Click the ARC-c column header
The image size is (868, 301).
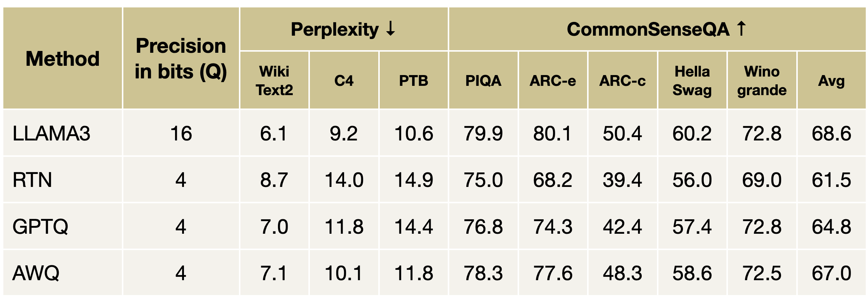622,80
